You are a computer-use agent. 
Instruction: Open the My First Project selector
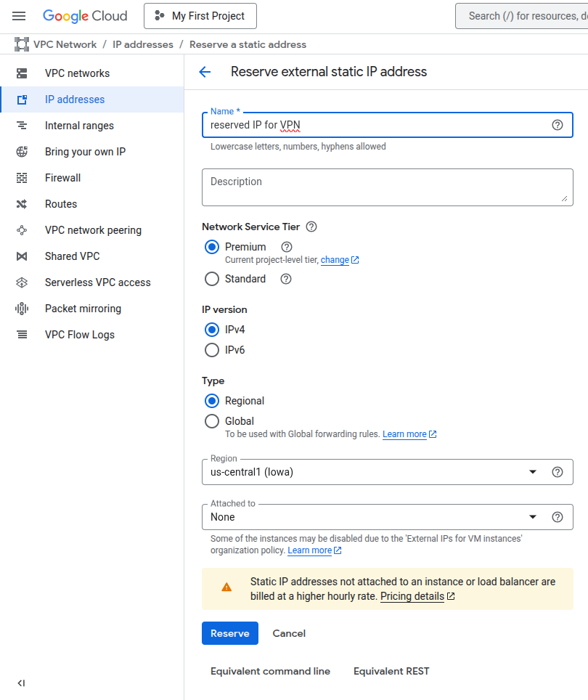200,16
